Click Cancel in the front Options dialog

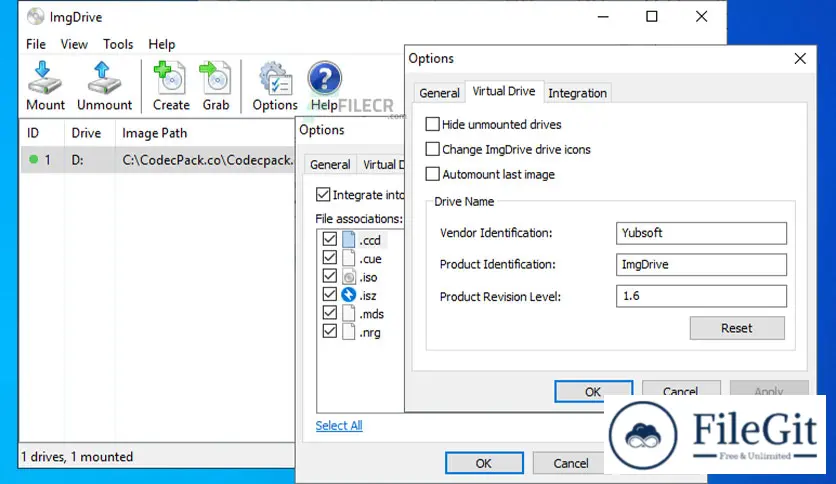(681, 388)
